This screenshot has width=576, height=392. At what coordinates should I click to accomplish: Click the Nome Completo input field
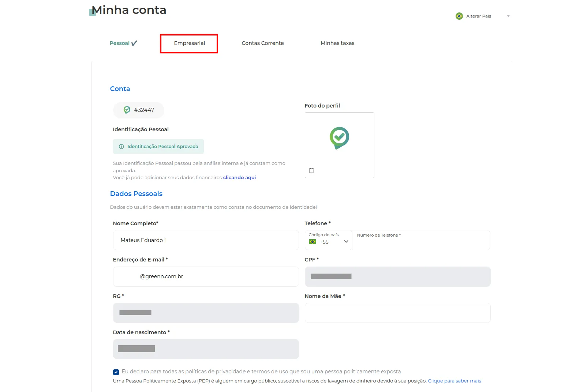click(206, 240)
